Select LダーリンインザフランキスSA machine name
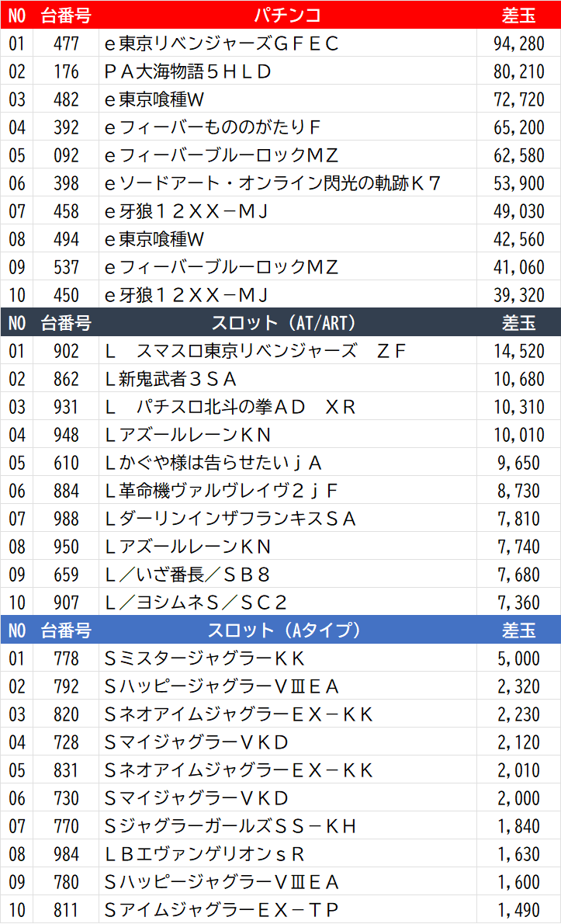Screen dimensions: 561x924 pyautogui.click(x=230, y=519)
